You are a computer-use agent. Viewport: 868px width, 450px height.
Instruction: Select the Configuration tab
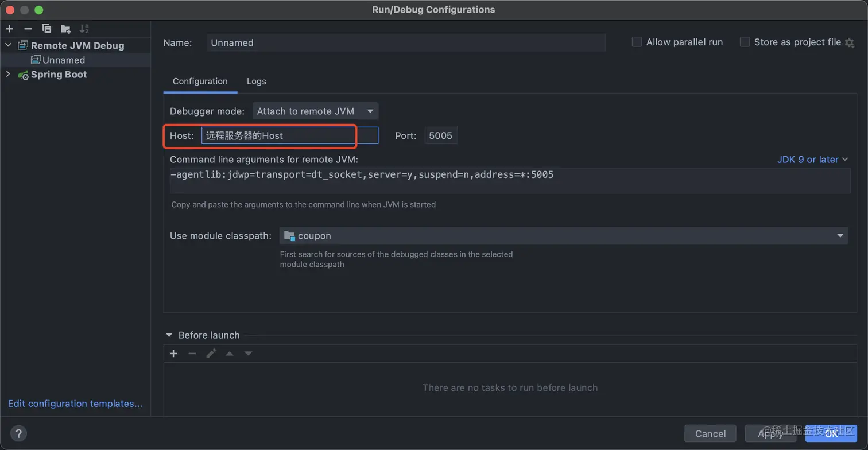pyautogui.click(x=200, y=82)
